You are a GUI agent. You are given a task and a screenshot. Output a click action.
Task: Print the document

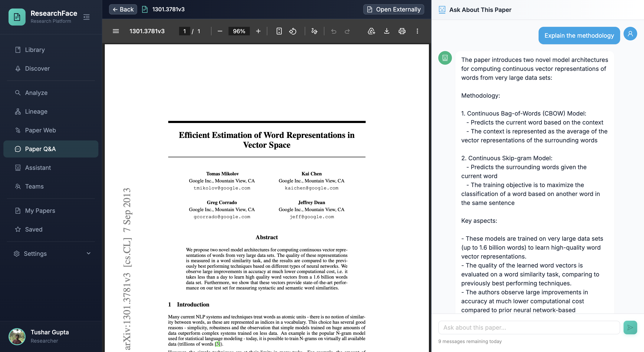(x=402, y=31)
